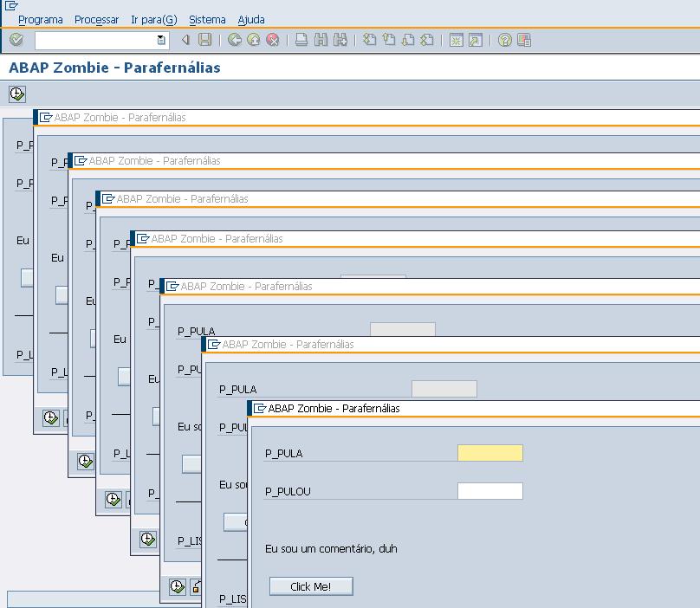Open the Sistema menu

(x=207, y=19)
